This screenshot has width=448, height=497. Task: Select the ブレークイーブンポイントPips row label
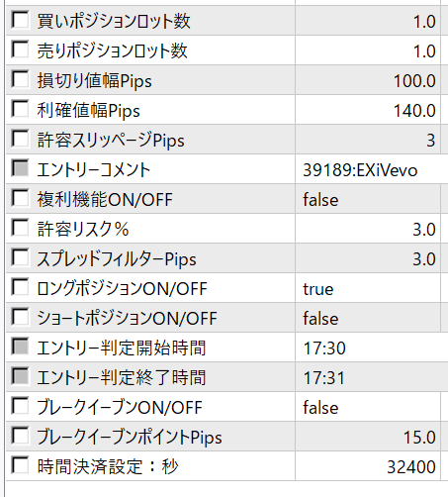coord(130,438)
